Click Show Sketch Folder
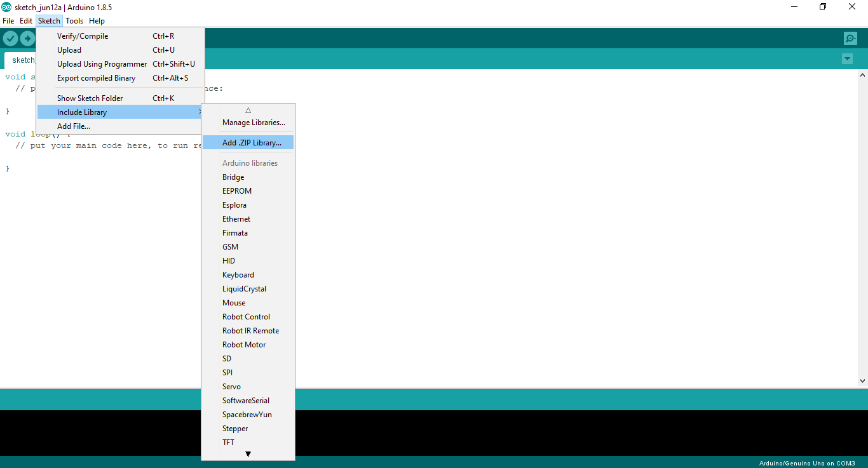Image resolution: width=868 pixels, height=468 pixels. 121,98
